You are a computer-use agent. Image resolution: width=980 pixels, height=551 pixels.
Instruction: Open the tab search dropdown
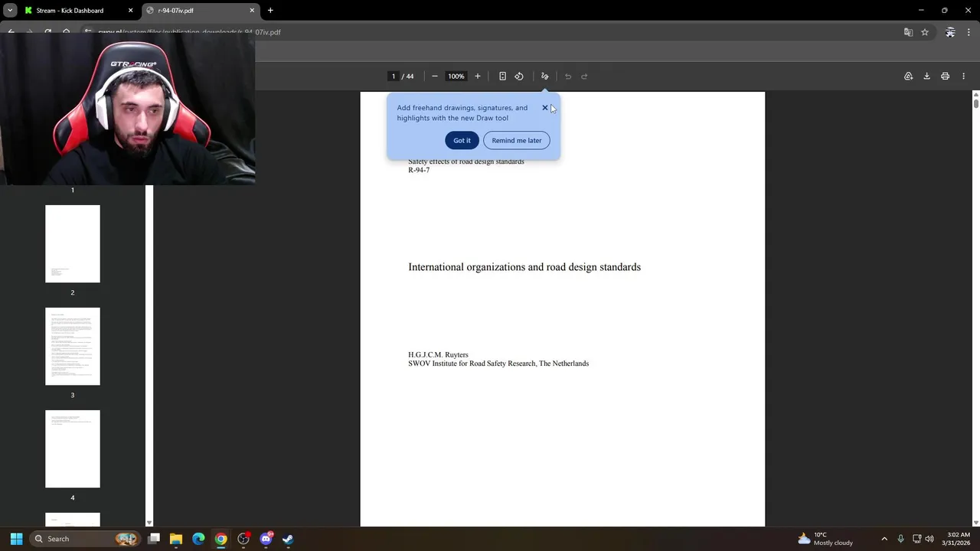click(10, 11)
